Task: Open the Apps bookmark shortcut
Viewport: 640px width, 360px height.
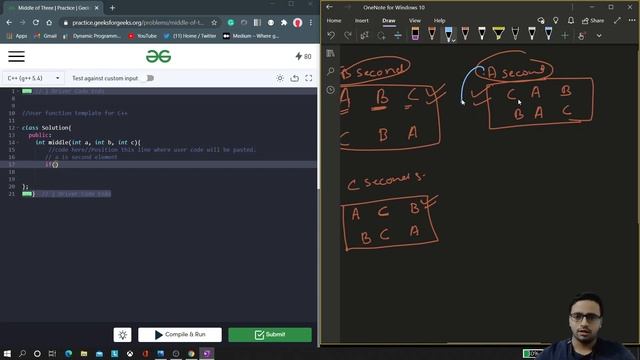Action: 17,36
